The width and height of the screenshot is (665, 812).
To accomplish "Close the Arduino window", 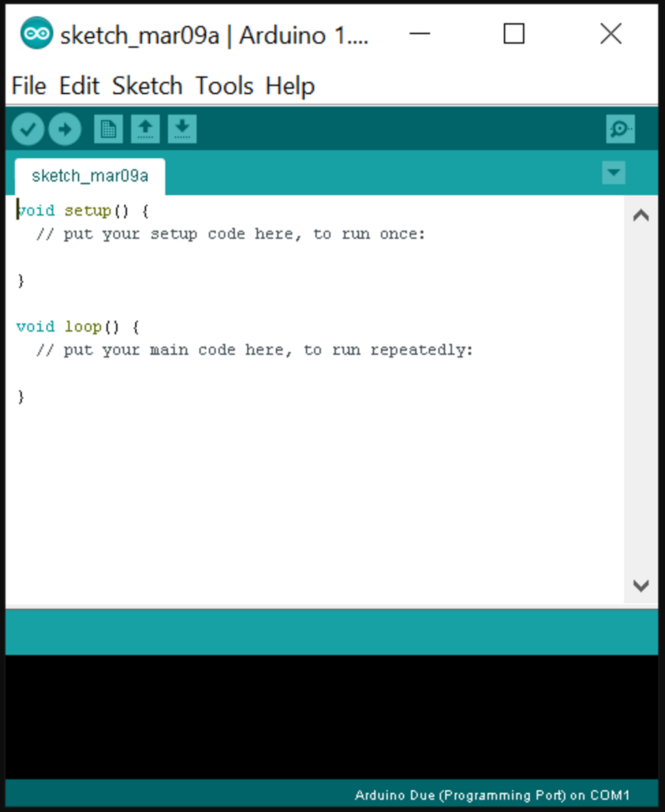I will [x=610, y=34].
